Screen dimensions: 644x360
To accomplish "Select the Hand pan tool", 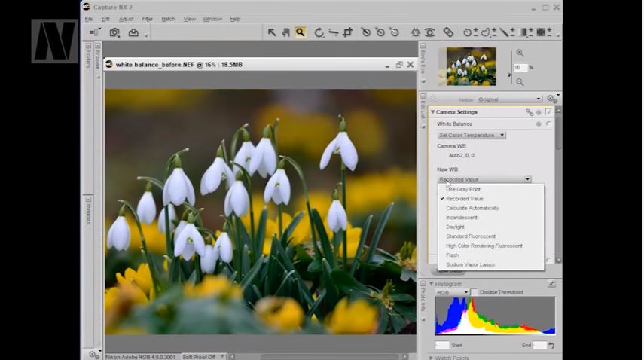I will click(286, 32).
